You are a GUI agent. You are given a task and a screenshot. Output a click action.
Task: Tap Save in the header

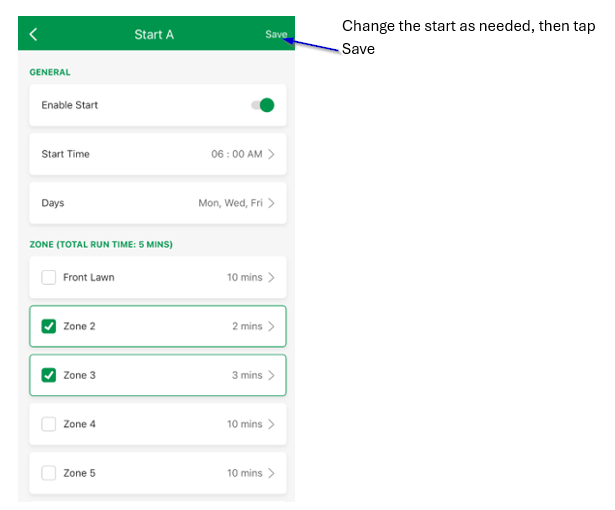point(276,35)
